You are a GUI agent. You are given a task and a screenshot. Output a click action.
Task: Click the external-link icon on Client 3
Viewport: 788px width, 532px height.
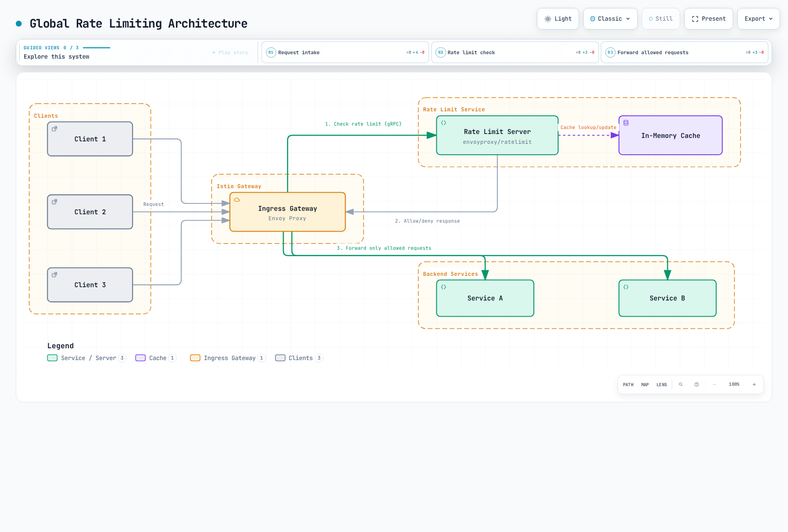[55, 274]
